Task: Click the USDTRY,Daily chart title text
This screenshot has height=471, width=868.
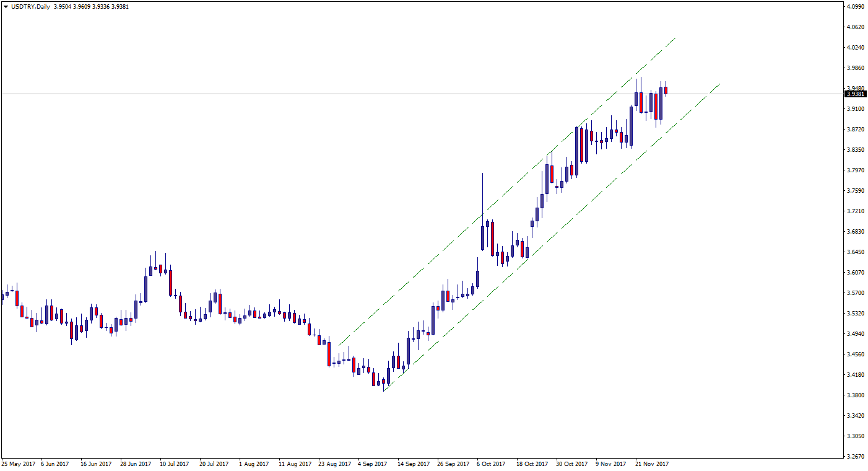Action: click(31, 7)
